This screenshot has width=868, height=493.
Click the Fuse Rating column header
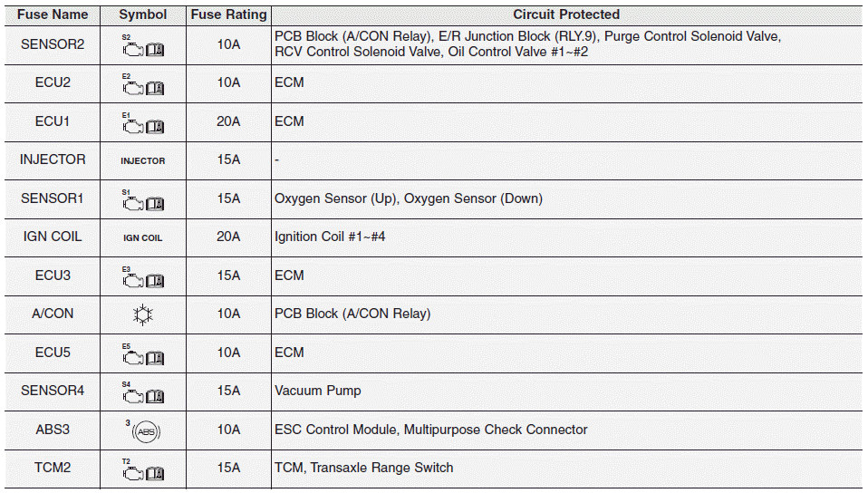[x=228, y=14]
